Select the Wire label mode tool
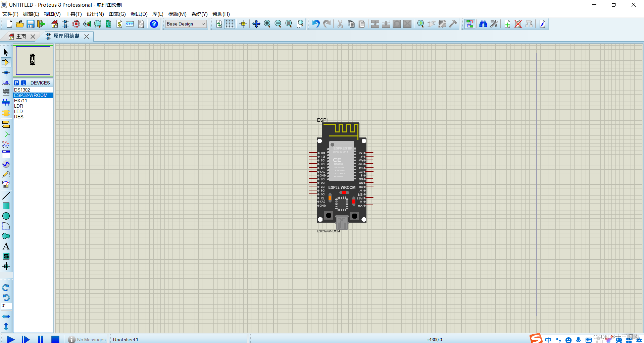Image resolution: width=644 pixels, height=343 pixels. [x=6, y=82]
